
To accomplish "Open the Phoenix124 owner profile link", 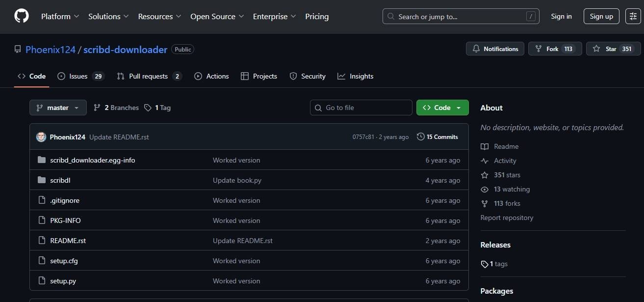I will 51,49.
